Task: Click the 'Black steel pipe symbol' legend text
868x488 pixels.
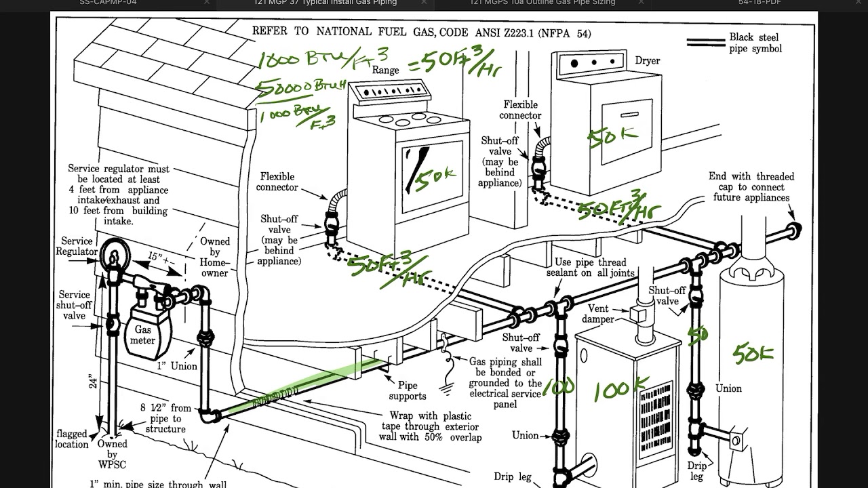Action: click(755, 43)
